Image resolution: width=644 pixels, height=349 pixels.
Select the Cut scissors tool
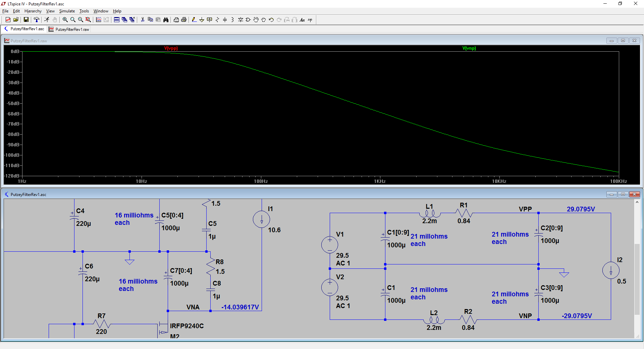coord(143,20)
